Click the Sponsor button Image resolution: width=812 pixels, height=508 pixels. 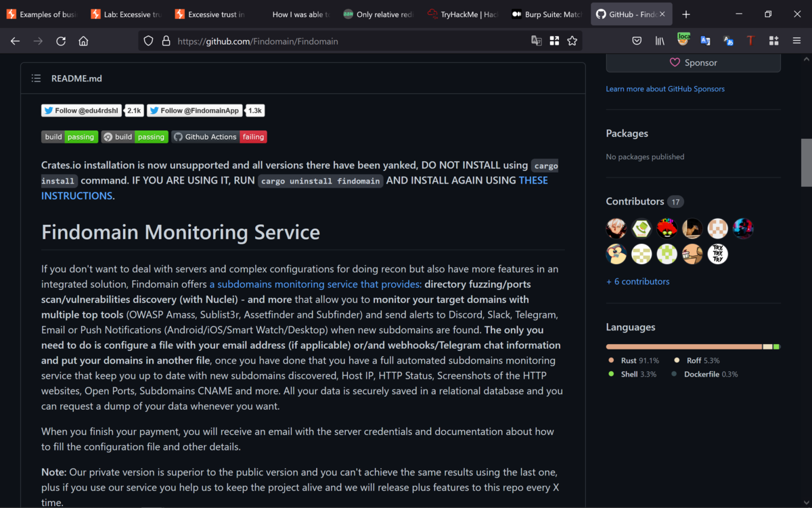(x=693, y=62)
